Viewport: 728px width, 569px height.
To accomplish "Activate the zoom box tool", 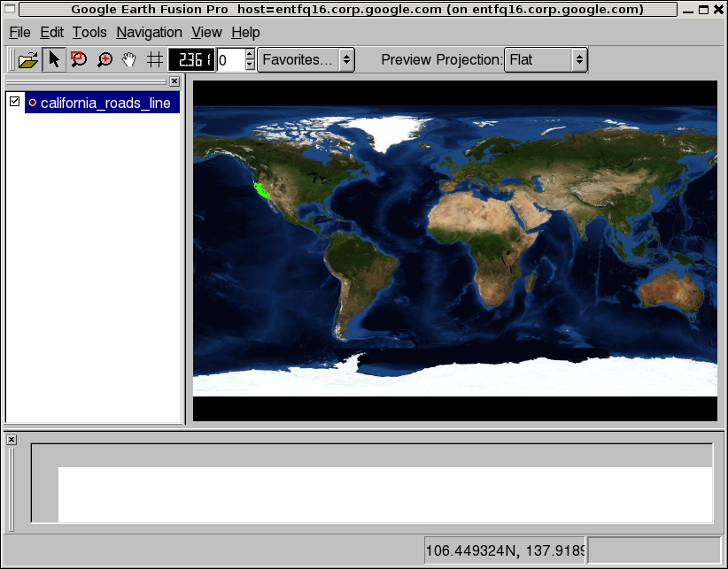I will [x=79, y=60].
